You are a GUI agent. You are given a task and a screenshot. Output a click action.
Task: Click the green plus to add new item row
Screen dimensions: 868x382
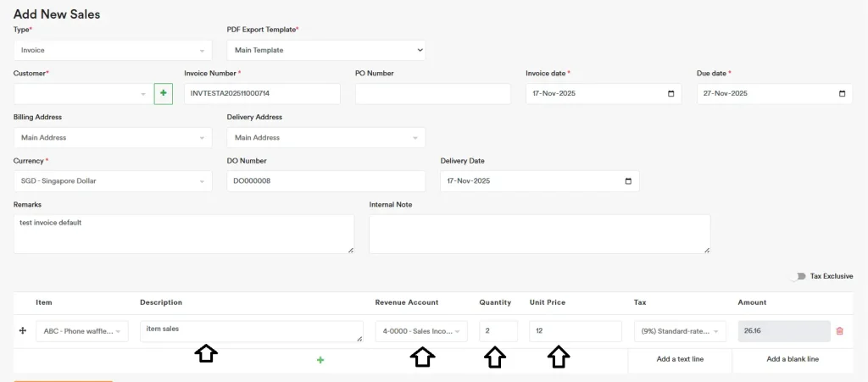[320, 360]
